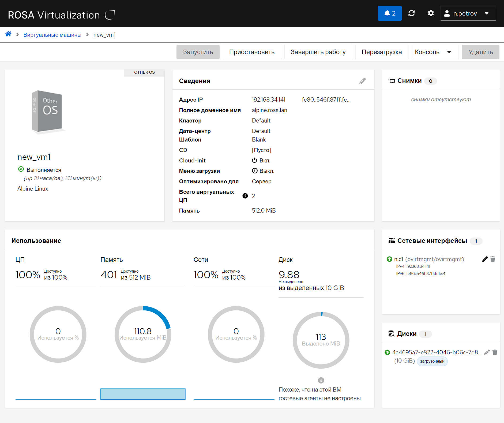Edit VM details with pencil icon
The image size is (504, 423).
click(362, 81)
